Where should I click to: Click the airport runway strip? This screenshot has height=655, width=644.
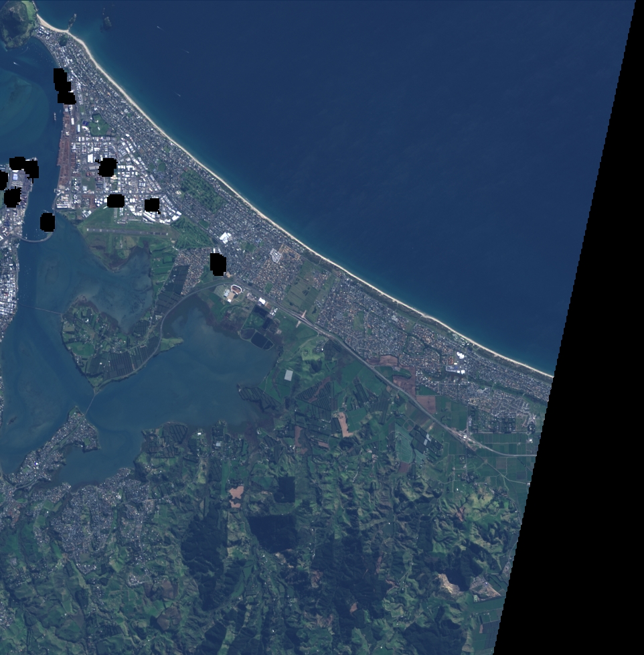(x=127, y=230)
